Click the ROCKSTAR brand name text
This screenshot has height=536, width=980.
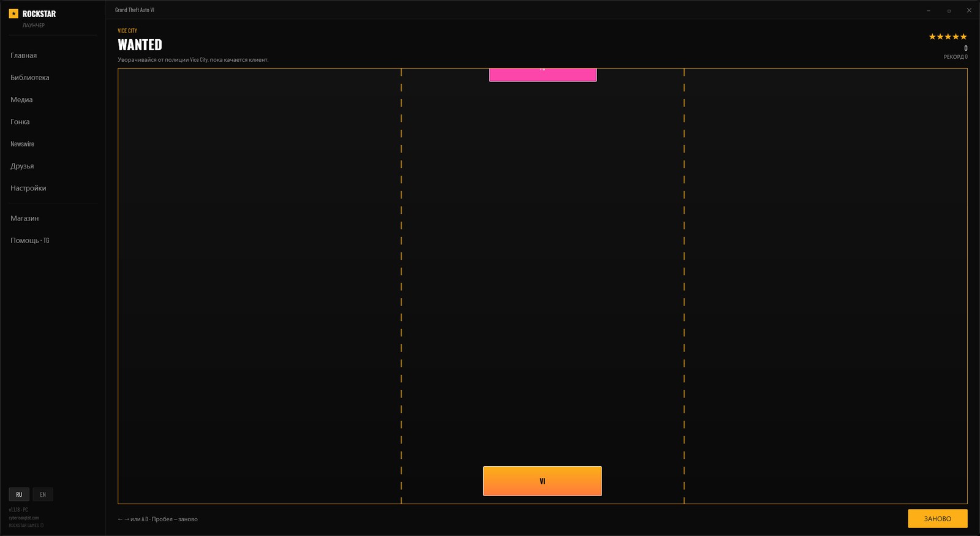coord(39,14)
